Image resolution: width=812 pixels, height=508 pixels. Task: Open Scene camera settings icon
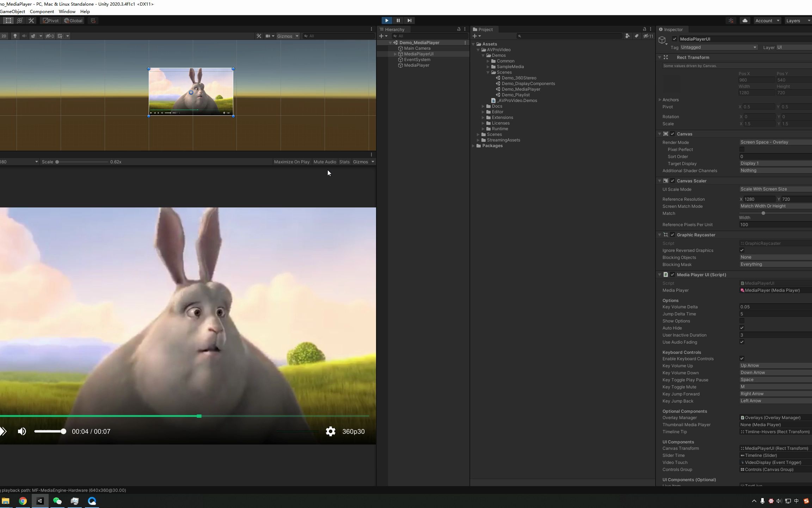coord(268,36)
